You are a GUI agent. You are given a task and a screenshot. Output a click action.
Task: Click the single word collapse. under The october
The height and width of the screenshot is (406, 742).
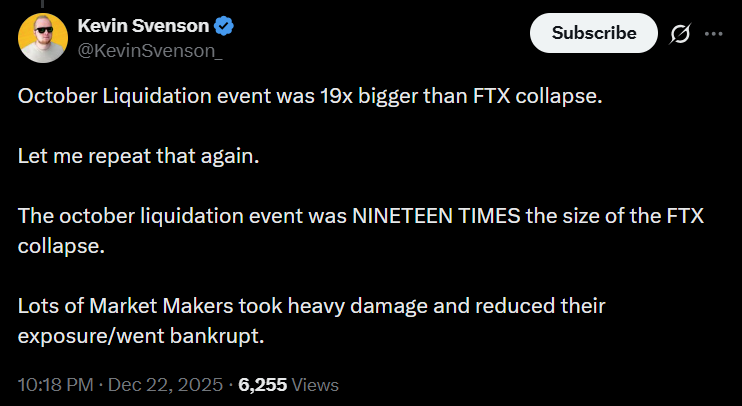60,245
